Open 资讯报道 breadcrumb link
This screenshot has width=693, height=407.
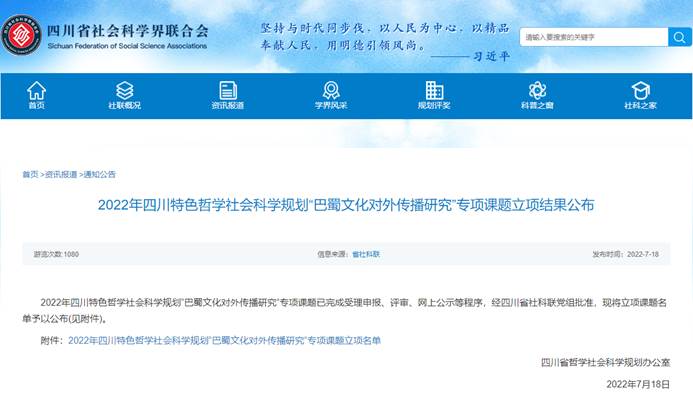point(60,174)
